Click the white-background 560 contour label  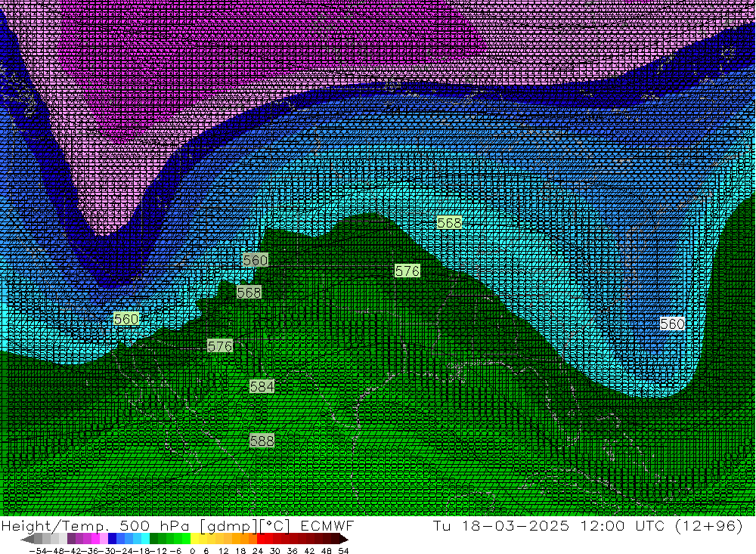click(x=672, y=323)
